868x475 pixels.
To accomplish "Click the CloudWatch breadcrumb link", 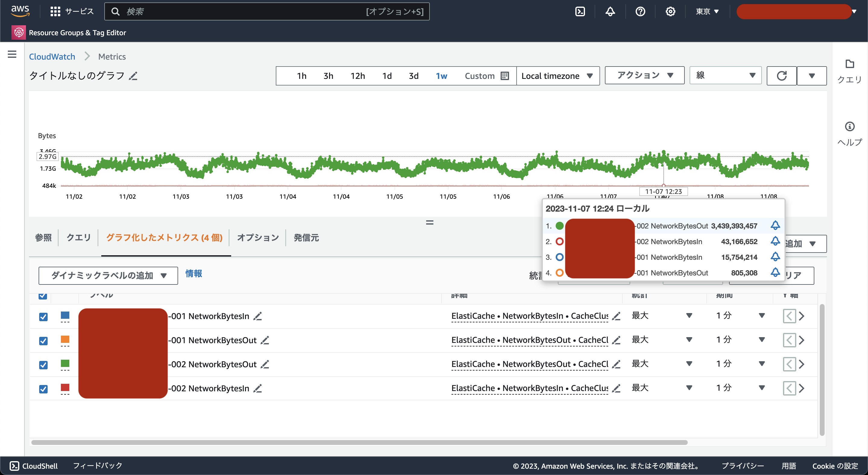I will (52, 57).
